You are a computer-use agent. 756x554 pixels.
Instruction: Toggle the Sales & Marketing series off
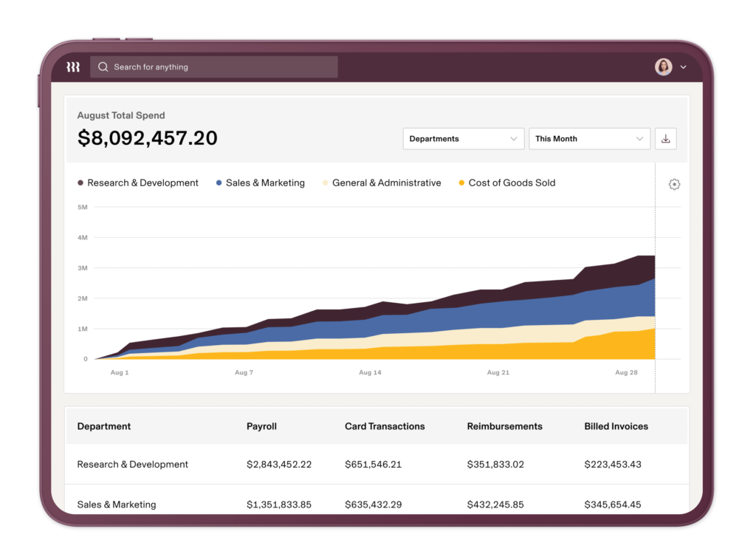265,182
